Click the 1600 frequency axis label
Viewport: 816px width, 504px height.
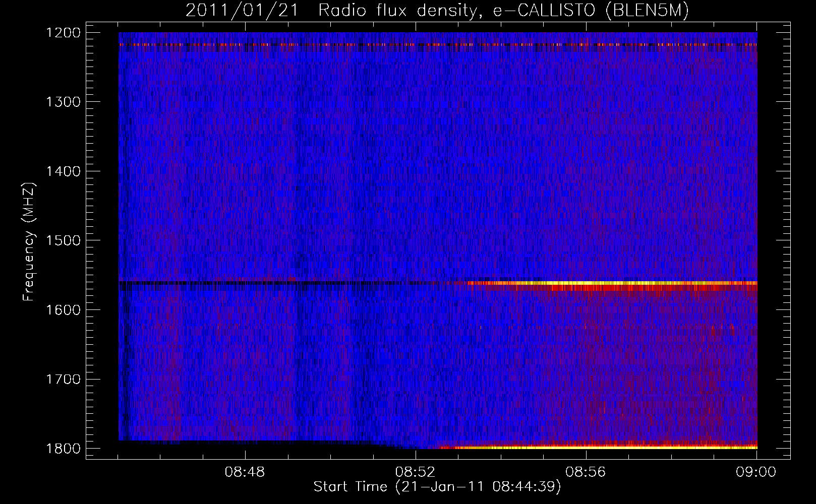click(x=63, y=310)
